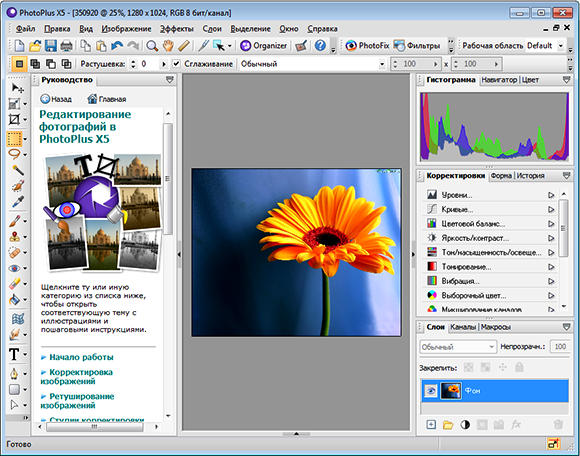Click the Save floppy disk icon
The image size is (580, 456).
pyautogui.click(x=51, y=46)
